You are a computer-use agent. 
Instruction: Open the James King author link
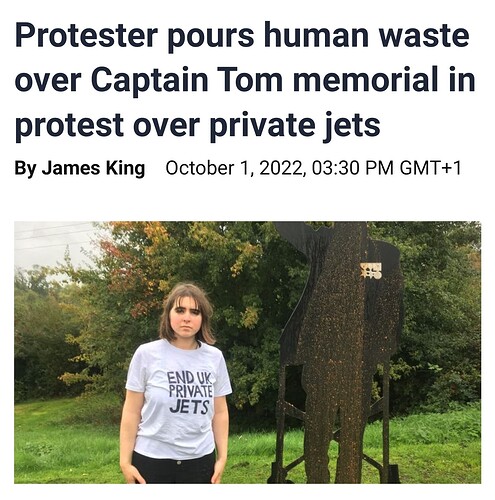click(93, 168)
